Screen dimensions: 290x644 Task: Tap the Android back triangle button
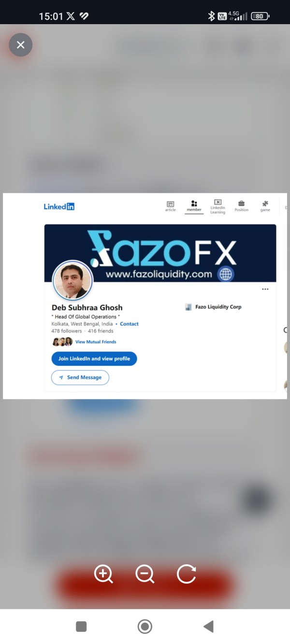coord(208,627)
